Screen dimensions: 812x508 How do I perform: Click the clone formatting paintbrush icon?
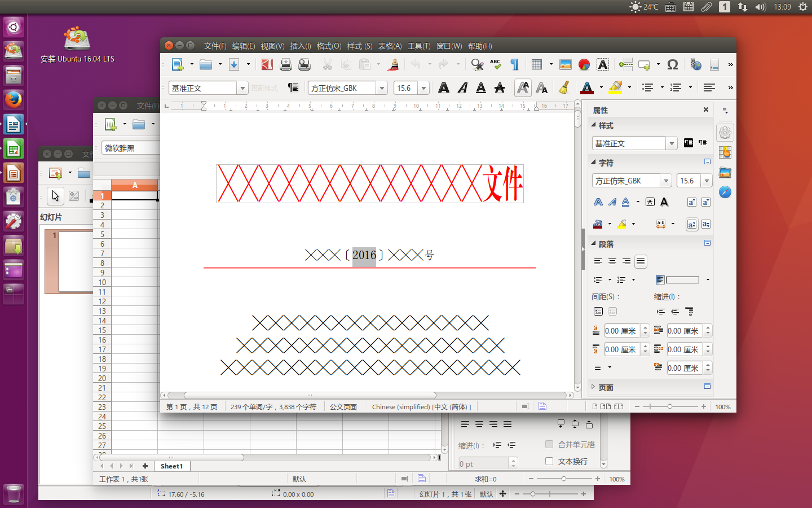(394, 65)
